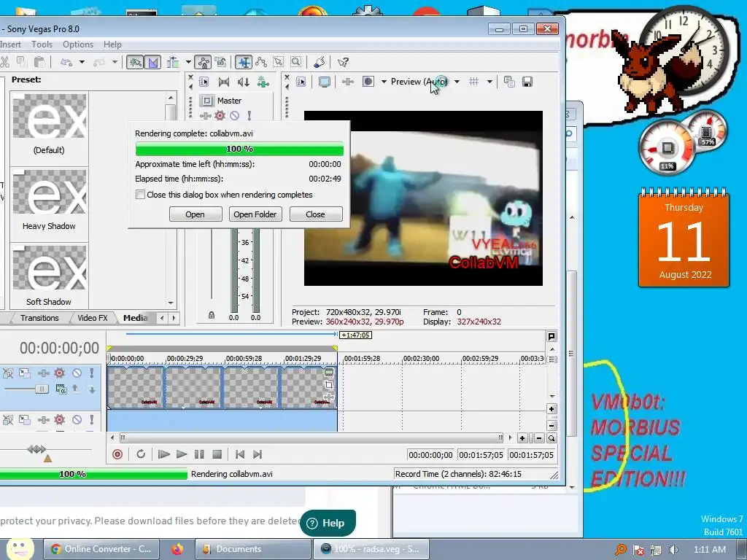
Task: Select the Soft Shadow preset thumbnail
Action: [50, 268]
